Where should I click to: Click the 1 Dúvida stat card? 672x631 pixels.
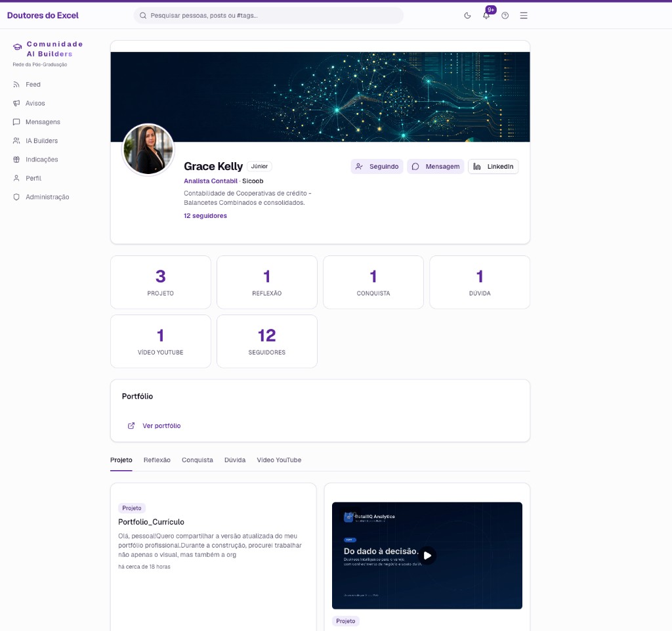coord(480,282)
